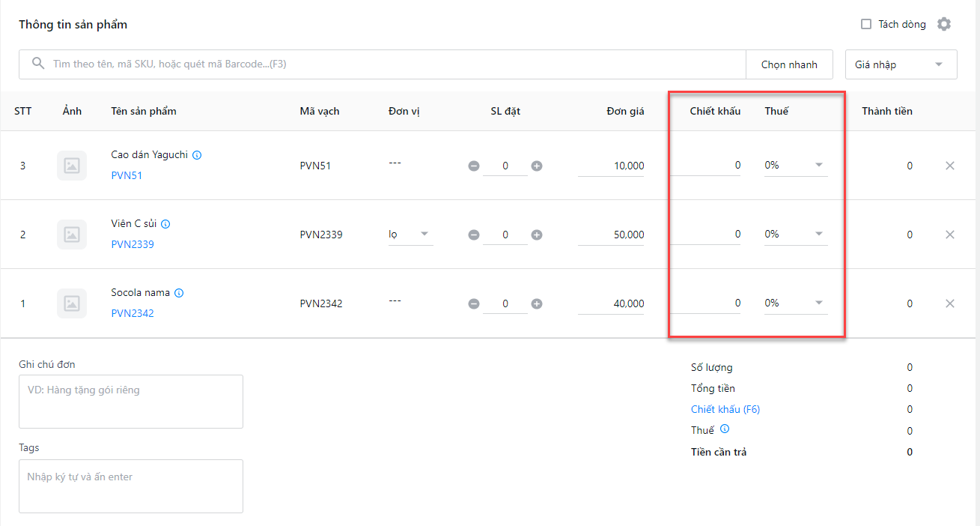Decrease quantity for Viên C sủi

pos(474,235)
